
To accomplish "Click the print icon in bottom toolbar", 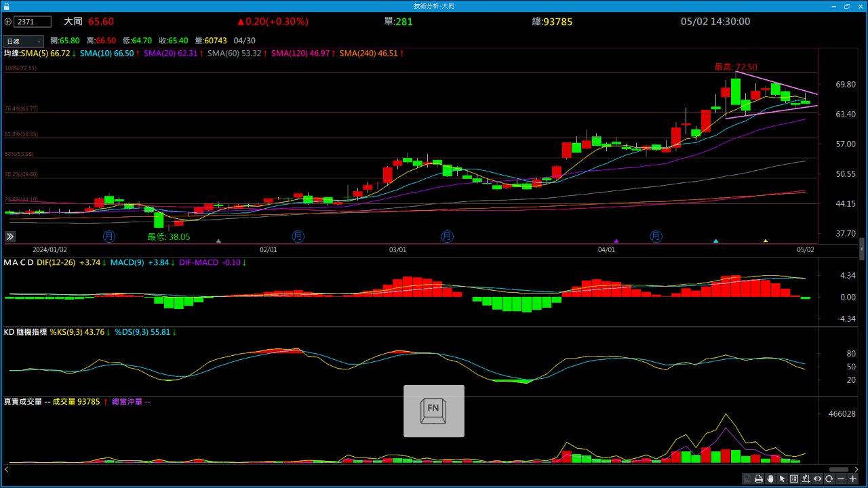I will [759, 479].
